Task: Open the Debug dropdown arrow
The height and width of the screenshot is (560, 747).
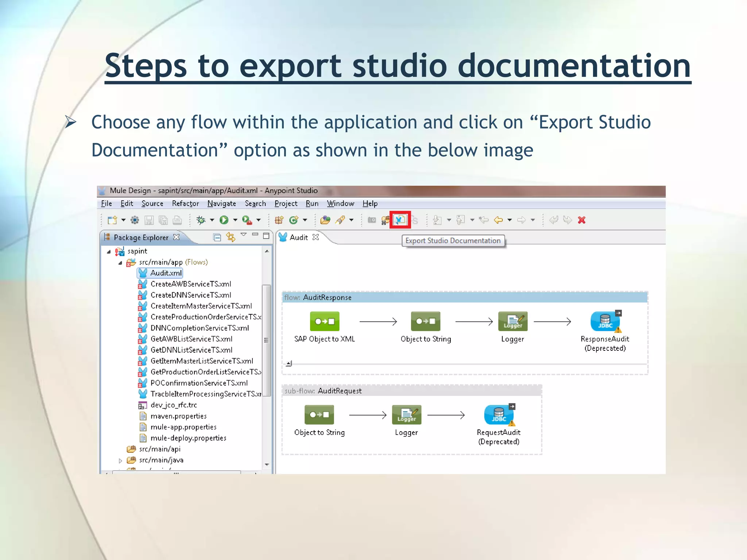Action: (212, 220)
